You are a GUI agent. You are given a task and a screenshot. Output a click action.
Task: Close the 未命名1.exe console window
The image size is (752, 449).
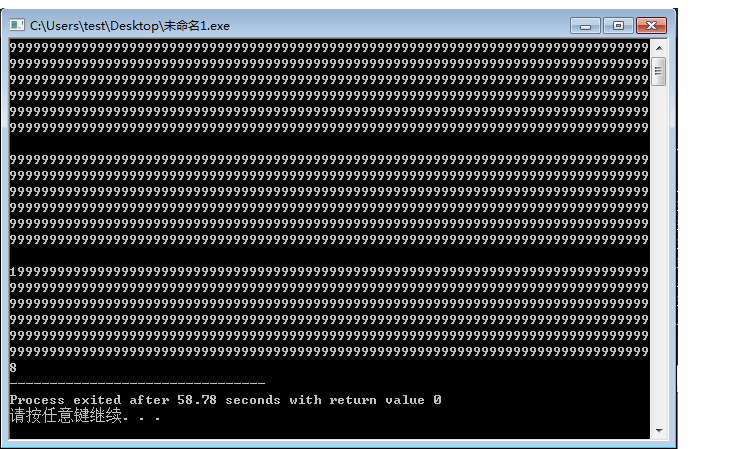[651, 25]
